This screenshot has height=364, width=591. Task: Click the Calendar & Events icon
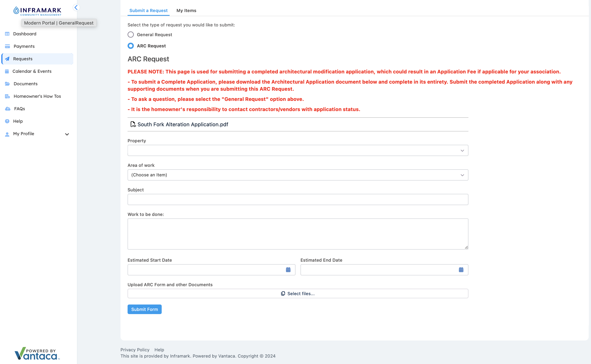tap(7, 72)
